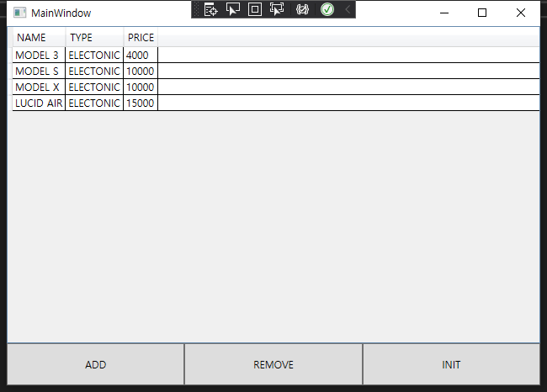Select MODEL S price 10000 cell
This screenshot has height=392, width=547.
click(141, 72)
